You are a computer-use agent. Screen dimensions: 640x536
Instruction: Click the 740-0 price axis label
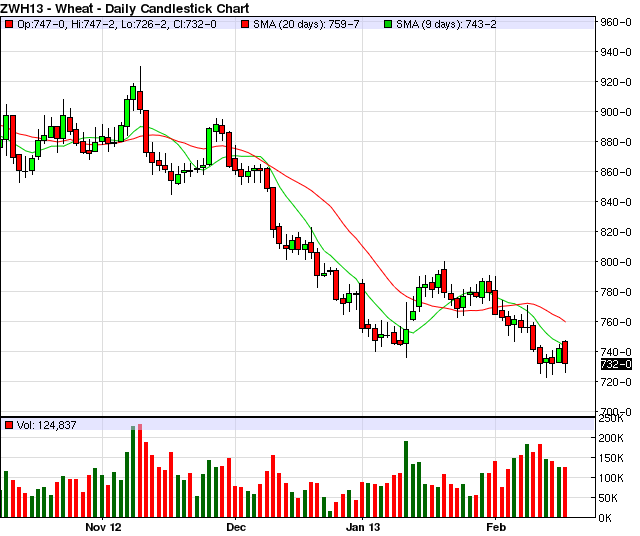tap(616, 351)
